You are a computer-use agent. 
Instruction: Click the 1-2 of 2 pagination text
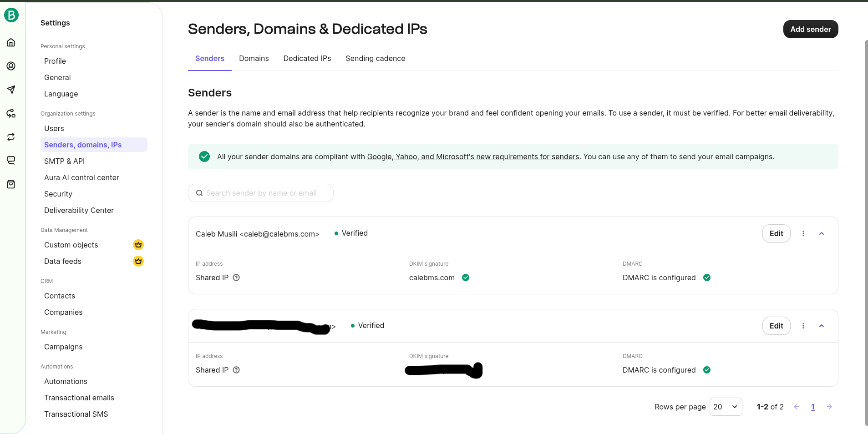click(x=770, y=407)
